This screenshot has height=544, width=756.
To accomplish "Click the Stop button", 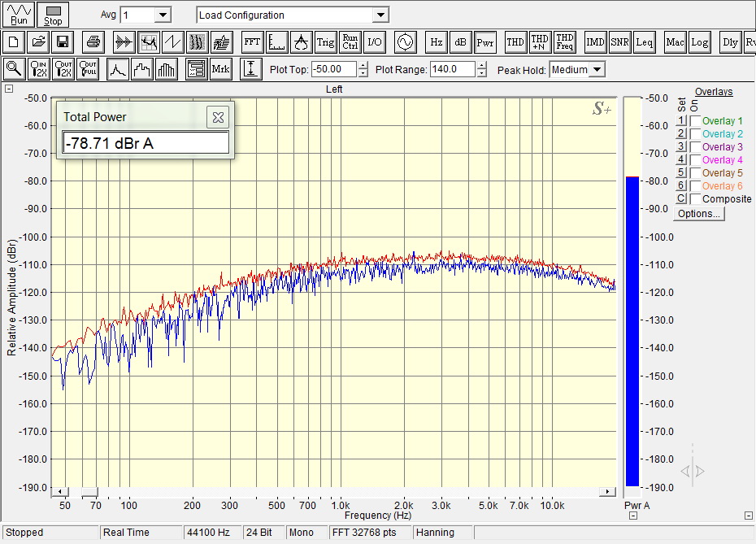I will pos(53,15).
